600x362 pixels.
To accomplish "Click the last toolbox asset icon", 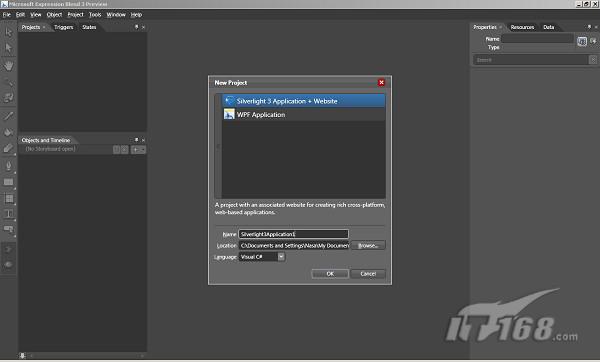I will click(8, 264).
